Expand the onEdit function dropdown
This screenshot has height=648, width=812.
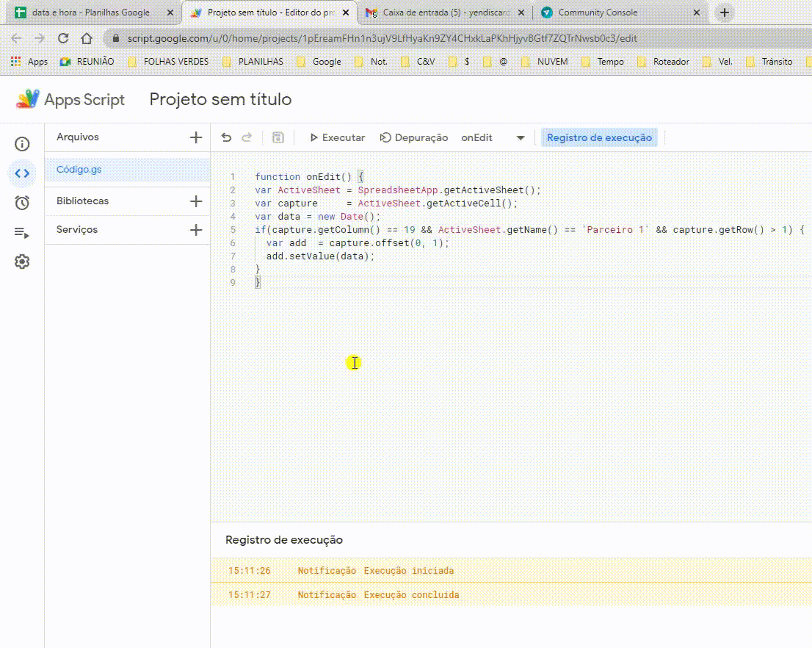pos(521,138)
